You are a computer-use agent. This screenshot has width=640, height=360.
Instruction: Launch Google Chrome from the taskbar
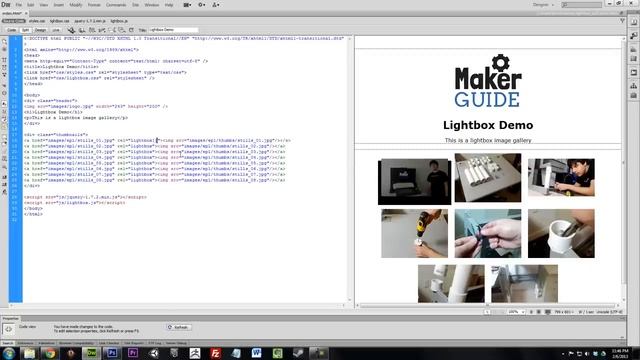50,353
